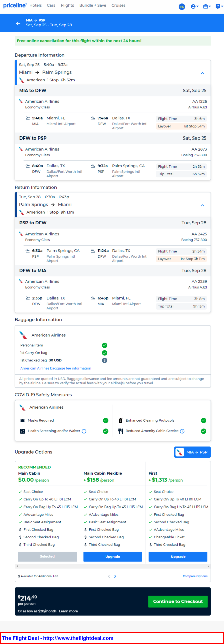Click the Reduced Amenity utensils icon

point(121,431)
